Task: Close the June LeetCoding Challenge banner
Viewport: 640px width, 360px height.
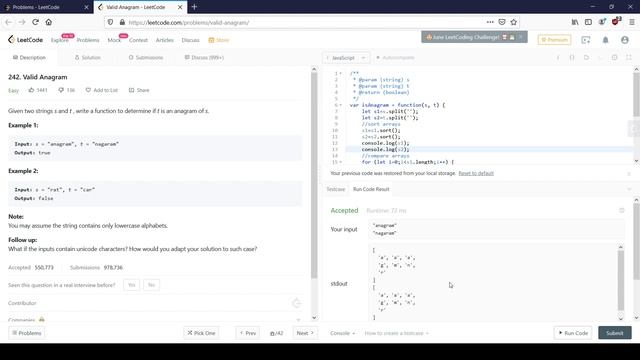Action: coord(520,37)
